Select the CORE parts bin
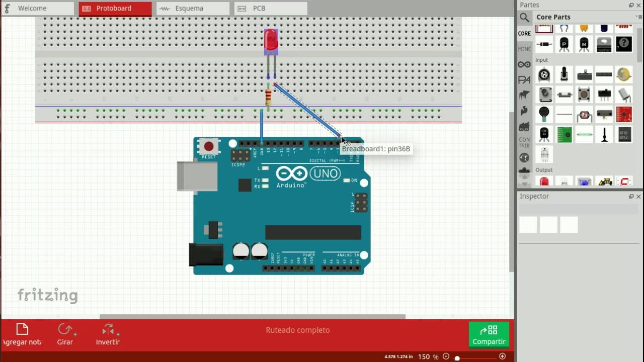Image resolution: width=644 pixels, height=362 pixels. [524, 34]
